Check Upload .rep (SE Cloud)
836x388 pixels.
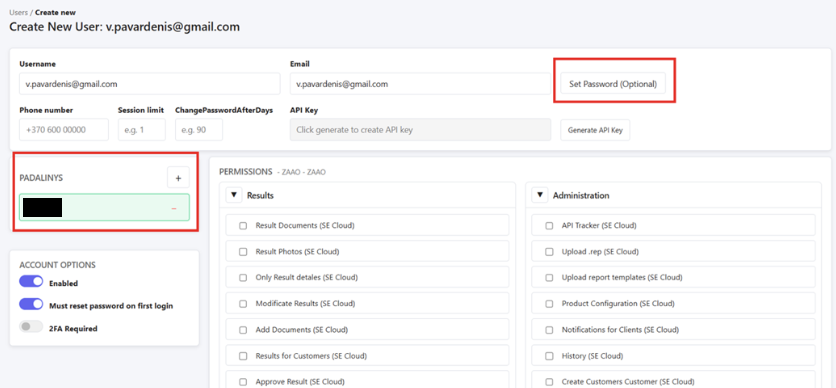tap(549, 252)
